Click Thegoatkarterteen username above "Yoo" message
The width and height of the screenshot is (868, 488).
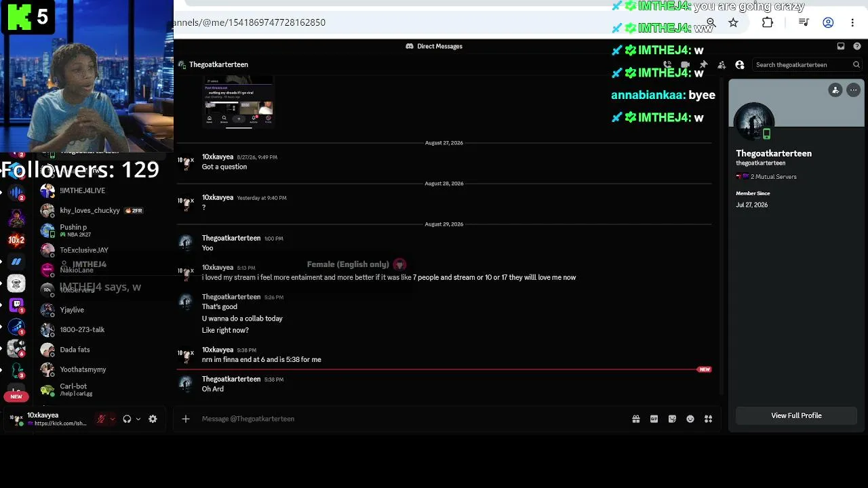pyautogui.click(x=231, y=239)
